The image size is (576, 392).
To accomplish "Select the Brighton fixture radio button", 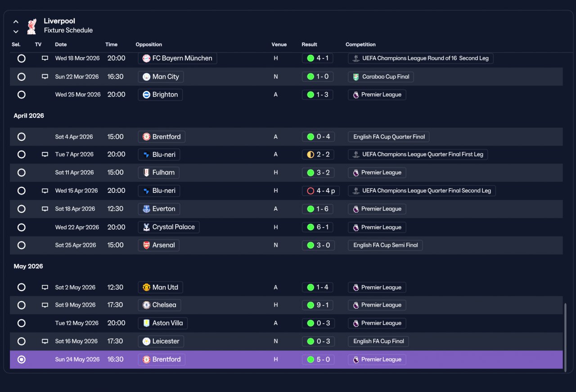I will (21, 95).
